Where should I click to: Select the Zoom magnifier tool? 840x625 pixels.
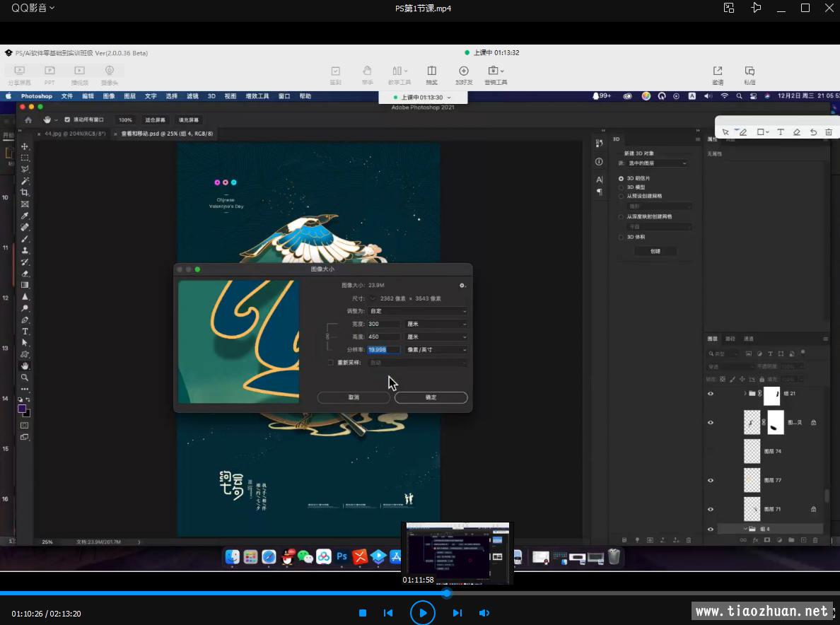point(25,378)
